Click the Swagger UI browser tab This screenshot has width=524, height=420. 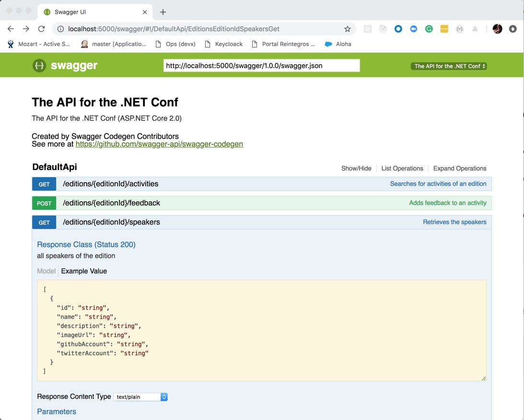point(95,12)
